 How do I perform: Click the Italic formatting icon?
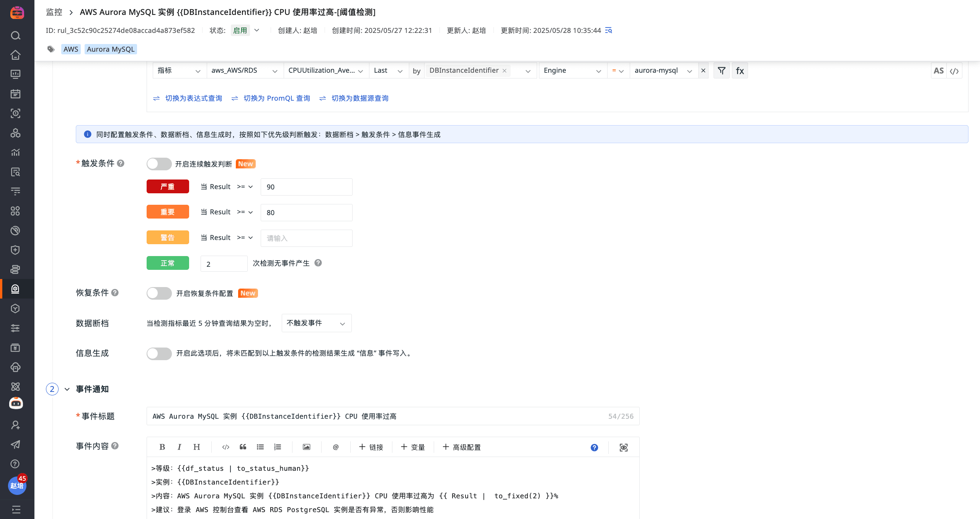[179, 447]
